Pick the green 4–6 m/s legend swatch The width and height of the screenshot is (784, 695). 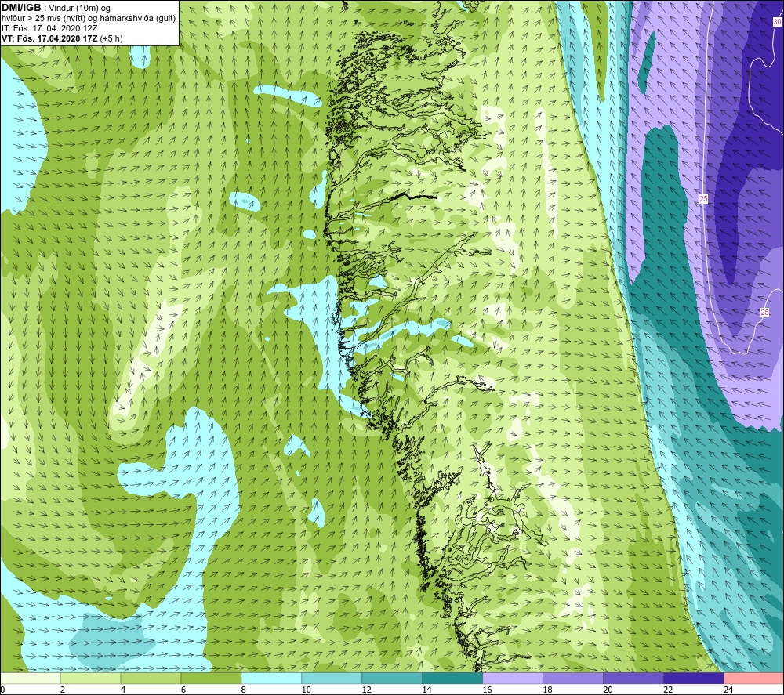point(151,678)
